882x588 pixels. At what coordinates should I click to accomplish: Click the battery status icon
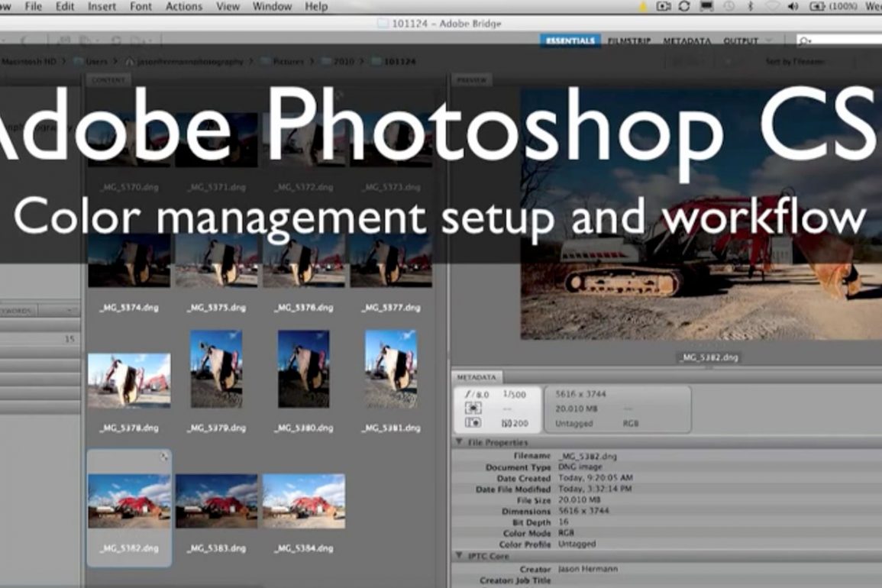tap(817, 6)
